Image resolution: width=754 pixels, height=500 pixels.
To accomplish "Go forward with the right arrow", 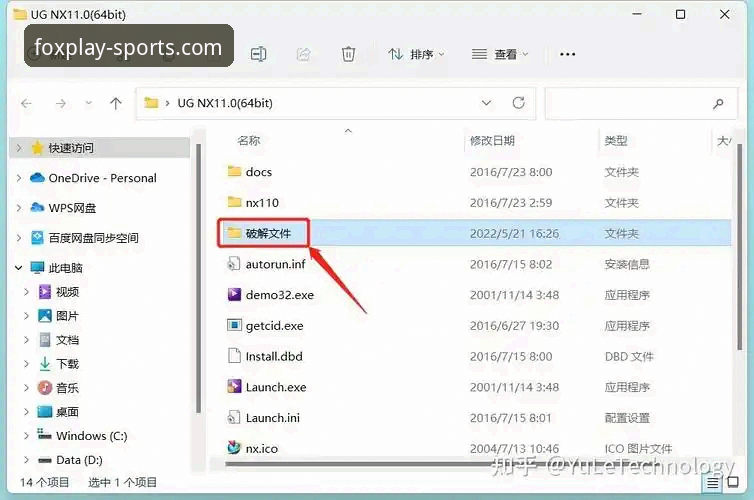I will (61, 103).
